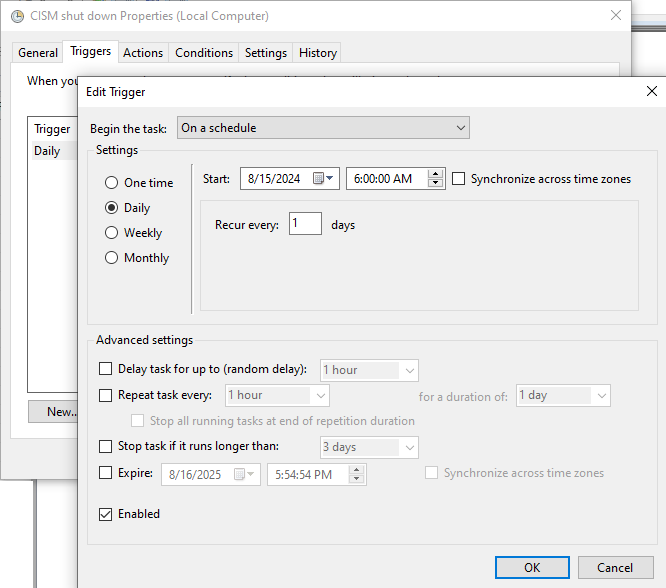Viewport: 666px width, 588px height.
Task: Cancel the Edit Trigger dialog
Action: coord(615,567)
